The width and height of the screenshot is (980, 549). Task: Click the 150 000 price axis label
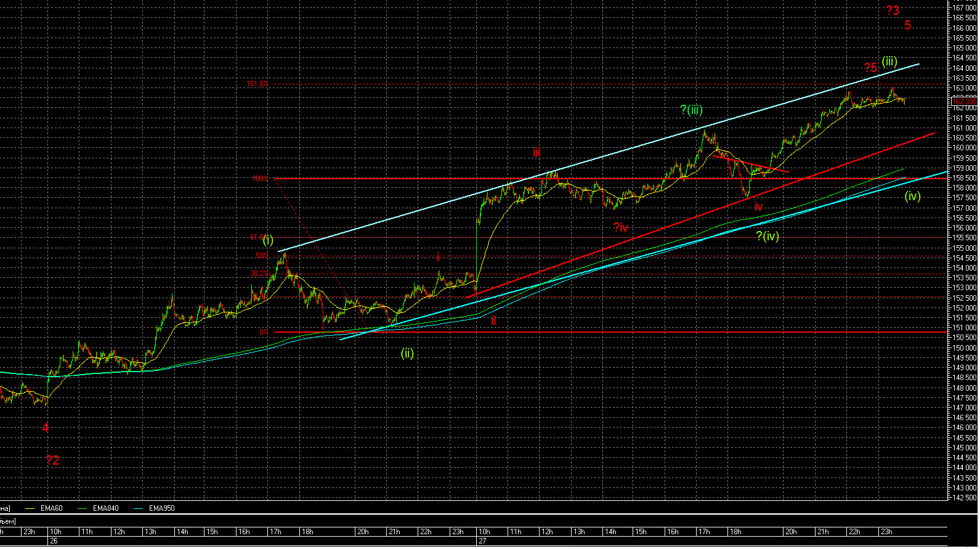(965, 348)
